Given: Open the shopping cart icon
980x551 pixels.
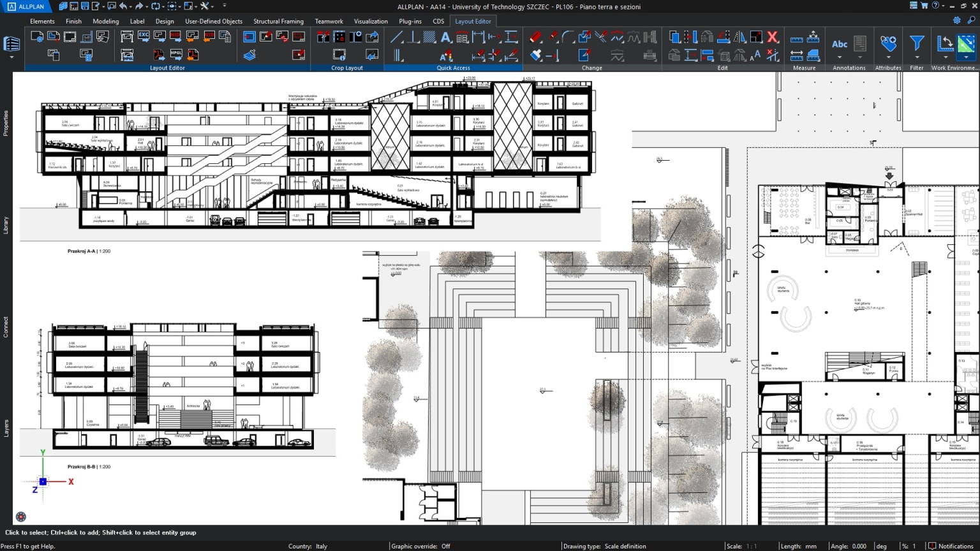Looking at the screenshot, I should pos(924,6).
